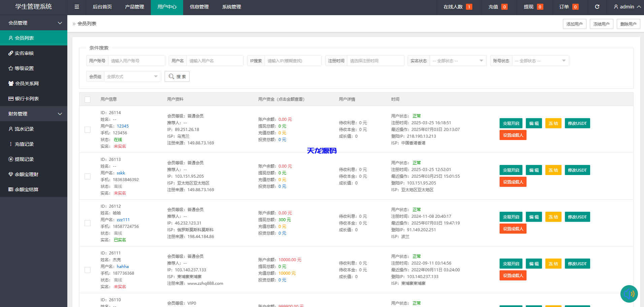Viewport: 644px width, 307px height.
Task: Open the 账号状态 dropdown
Action: (540, 61)
